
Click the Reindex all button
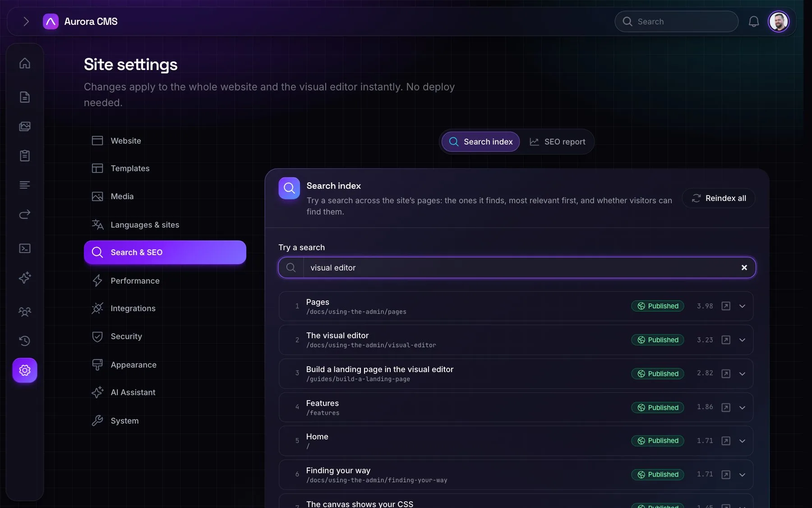[x=719, y=198]
